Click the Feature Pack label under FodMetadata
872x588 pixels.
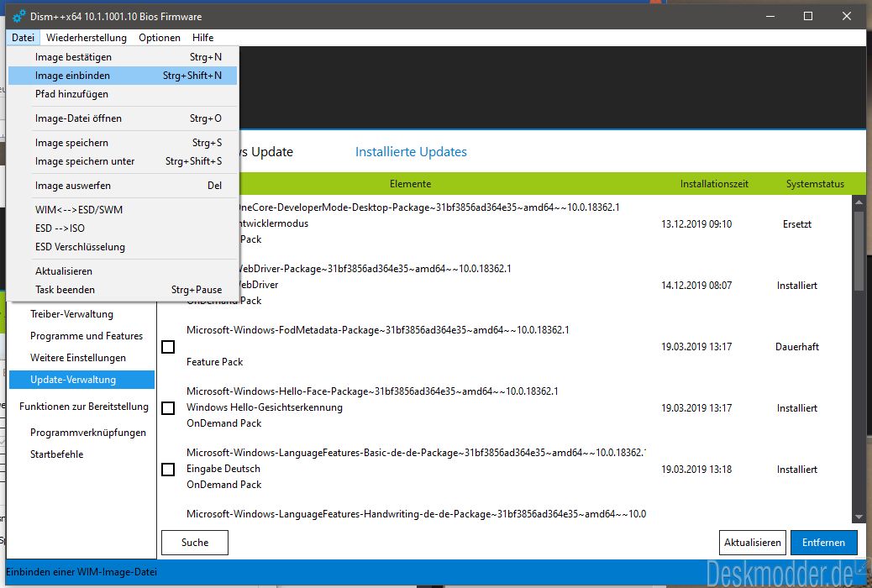[x=215, y=362]
